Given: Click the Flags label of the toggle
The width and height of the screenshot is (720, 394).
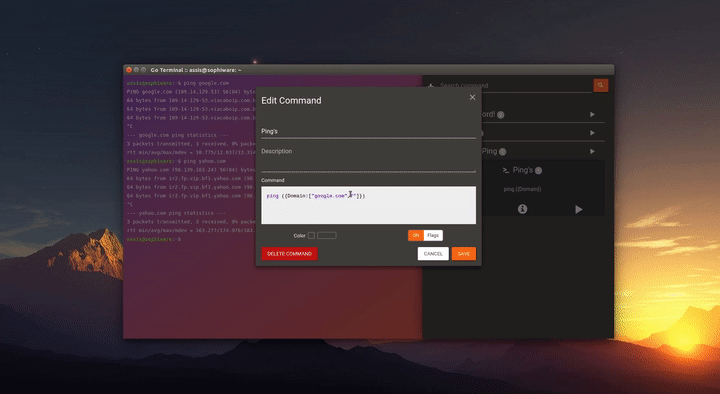Looking at the screenshot, I should (433, 235).
